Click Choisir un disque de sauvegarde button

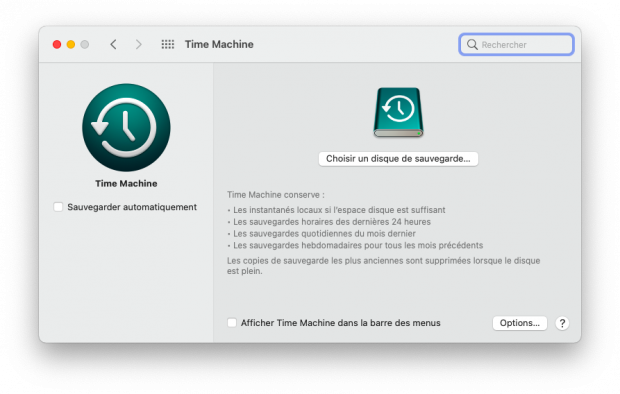coord(398,159)
